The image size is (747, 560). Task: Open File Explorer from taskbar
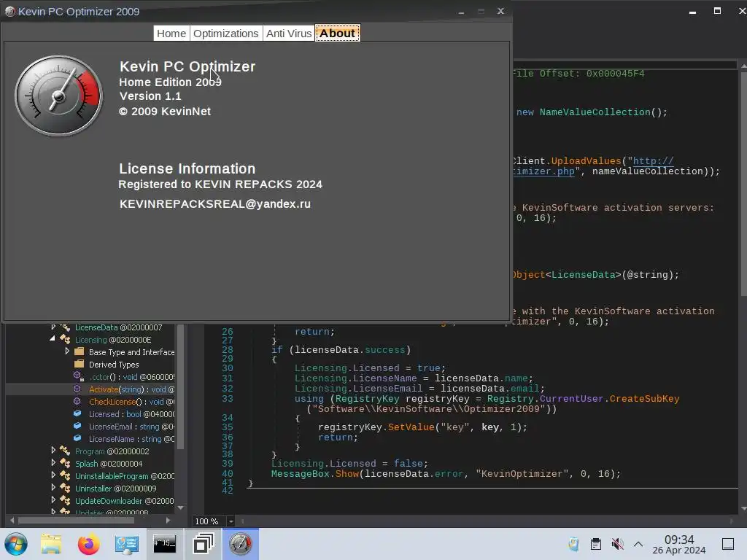(x=51, y=544)
